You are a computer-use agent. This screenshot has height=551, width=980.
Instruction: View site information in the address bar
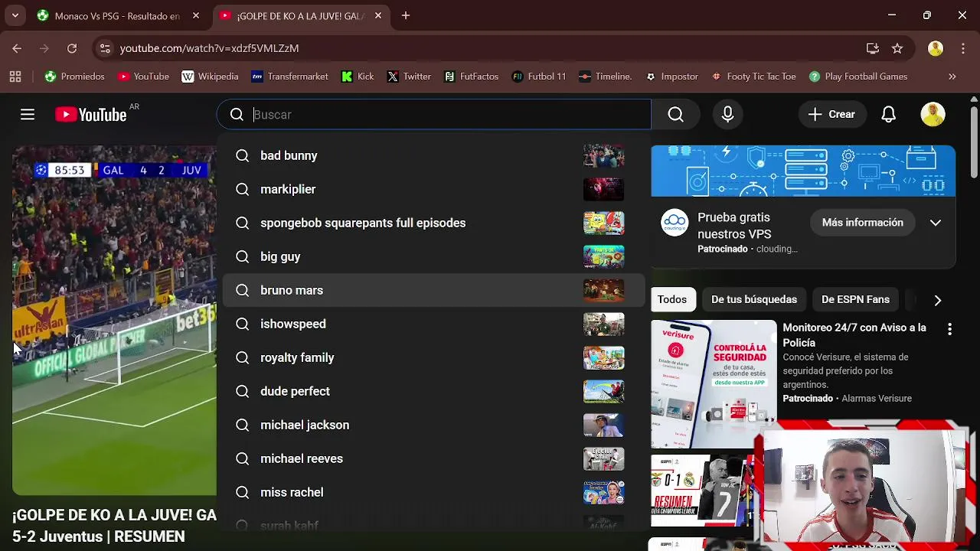(105, 48)
